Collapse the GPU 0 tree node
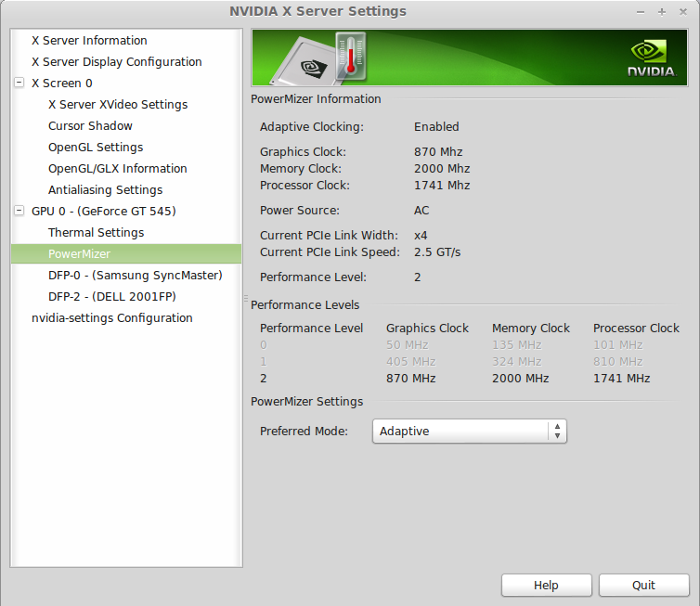This screenshot has width=700, height=606. [x=19, y=211]
